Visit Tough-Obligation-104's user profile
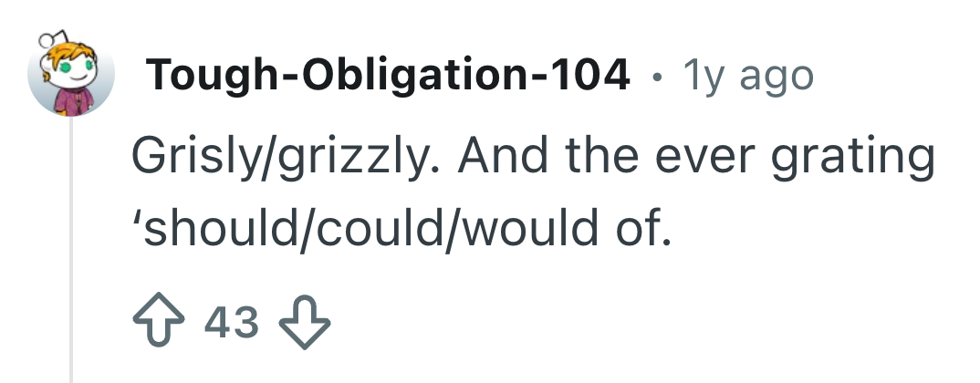 point(388,75)
